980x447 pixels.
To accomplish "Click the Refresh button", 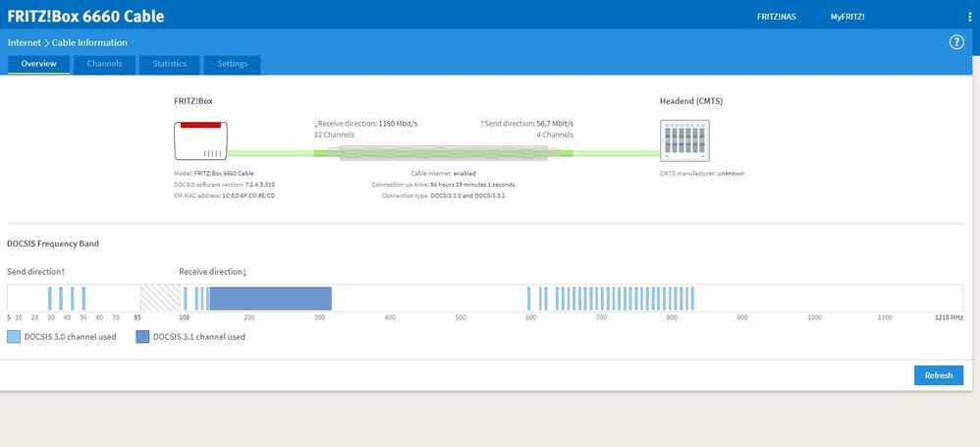I will pos(939,375).
